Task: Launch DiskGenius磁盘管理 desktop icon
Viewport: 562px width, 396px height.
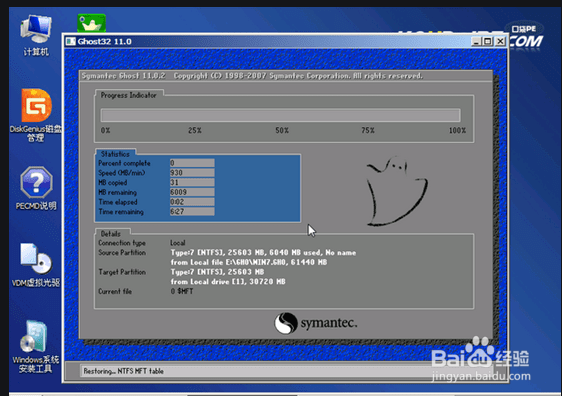Action: [x=36, y=115]
